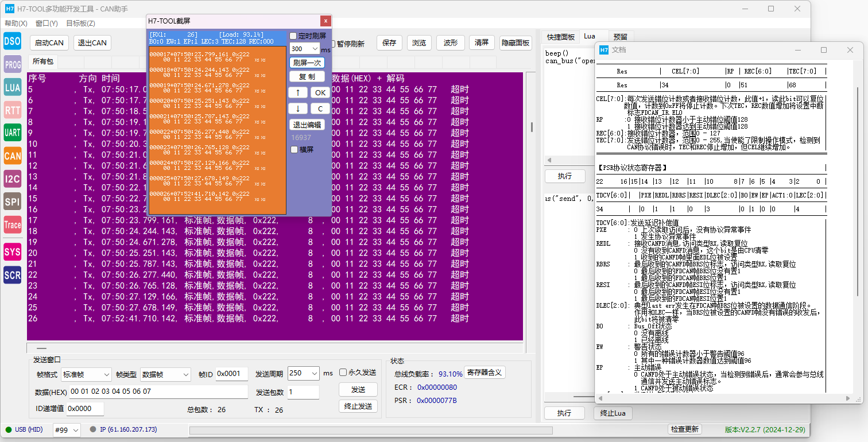This screenshot has width=868, height=442.
Task: Open the 窗口(Y) menu
Action: coord(46,24)
